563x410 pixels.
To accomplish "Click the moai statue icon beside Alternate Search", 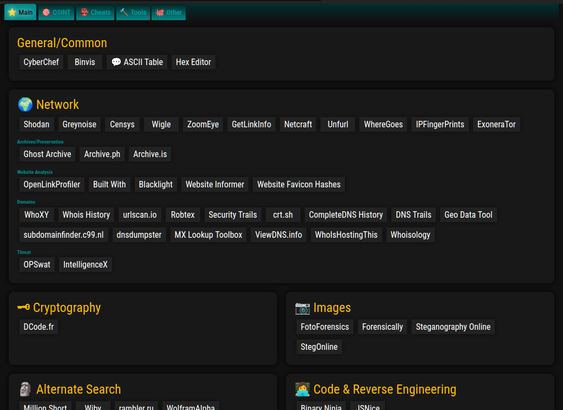I will coord(25,389).
